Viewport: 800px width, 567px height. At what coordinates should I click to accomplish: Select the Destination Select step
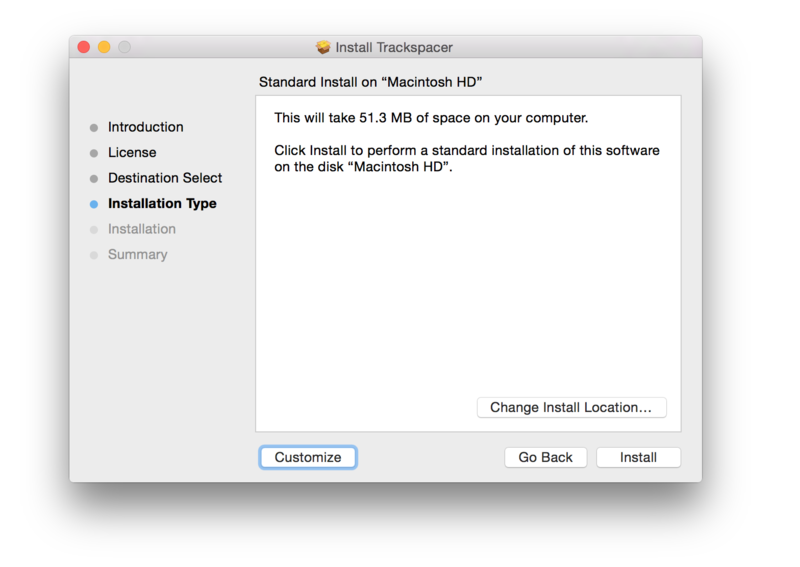(x=165, y=178)
